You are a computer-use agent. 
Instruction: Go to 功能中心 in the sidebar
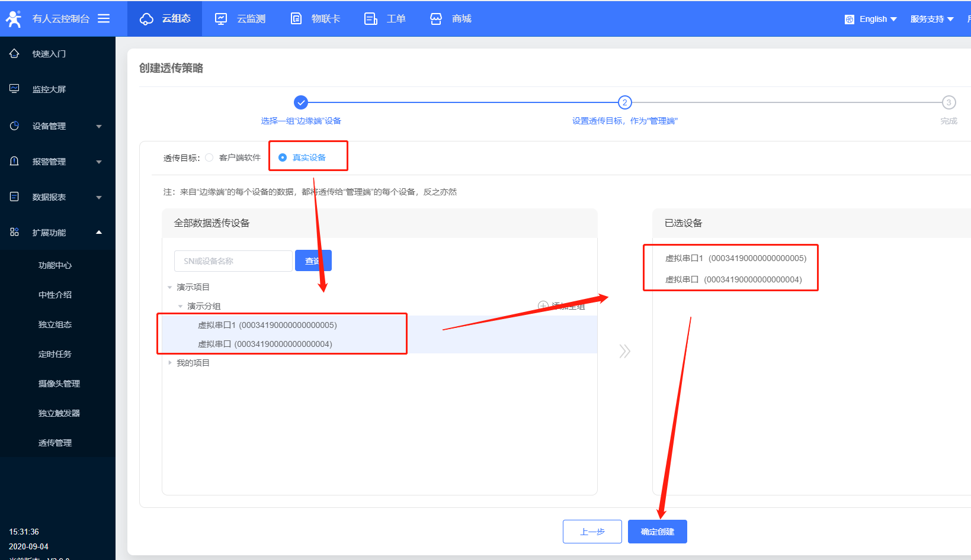pyautogui.click(x=55, y=265)
